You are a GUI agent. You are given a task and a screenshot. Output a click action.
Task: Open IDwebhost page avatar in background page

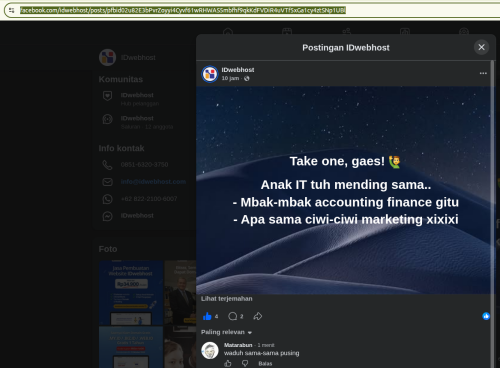tap(107, 57)
